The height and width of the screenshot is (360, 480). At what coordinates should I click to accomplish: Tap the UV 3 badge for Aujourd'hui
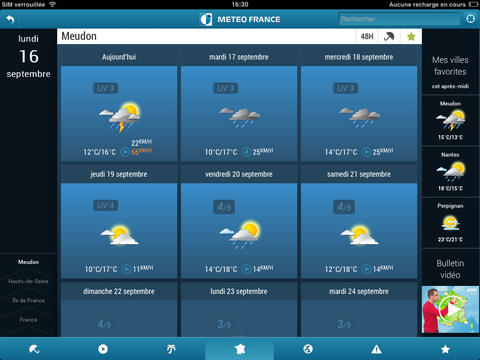(x=106, y=88)
